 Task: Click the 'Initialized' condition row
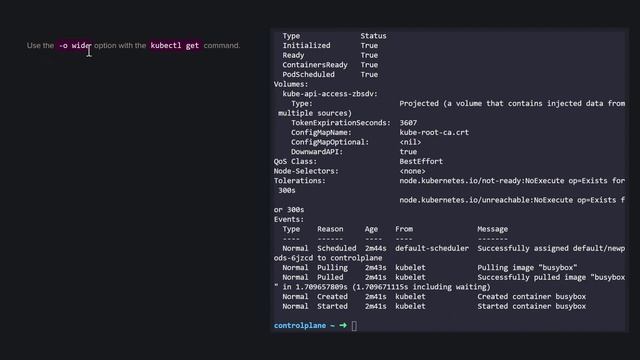[x=330, y=45]
